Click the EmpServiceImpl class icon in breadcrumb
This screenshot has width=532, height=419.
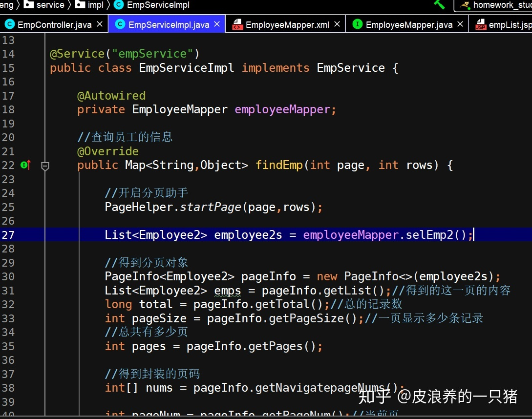[x=118, y=5]
